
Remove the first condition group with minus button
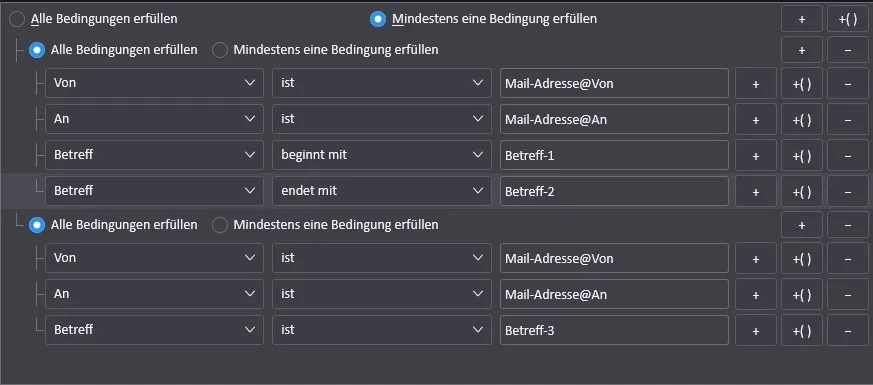[847, 50]
